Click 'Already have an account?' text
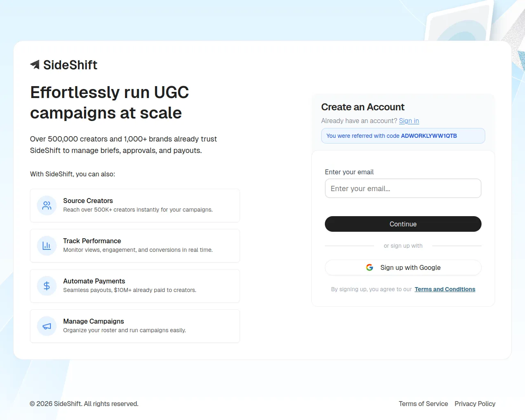525x420 pixels. tap(359, 121)
